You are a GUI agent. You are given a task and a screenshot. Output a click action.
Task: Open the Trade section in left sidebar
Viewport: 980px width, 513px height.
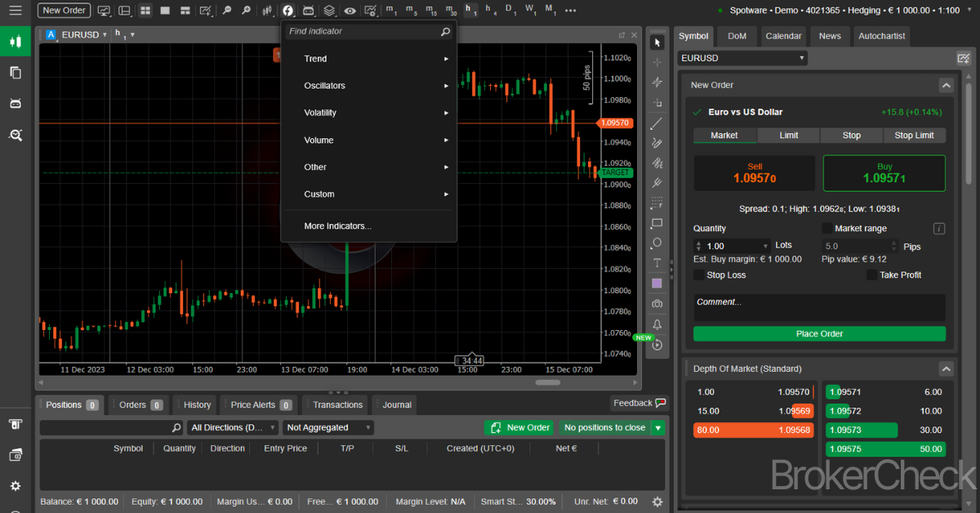click(16, 41)
